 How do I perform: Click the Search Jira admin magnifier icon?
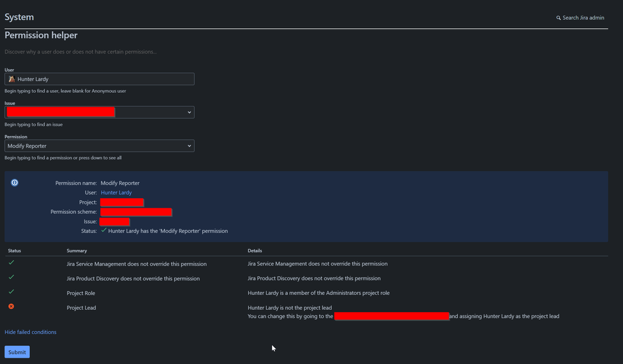click(558, 18)
